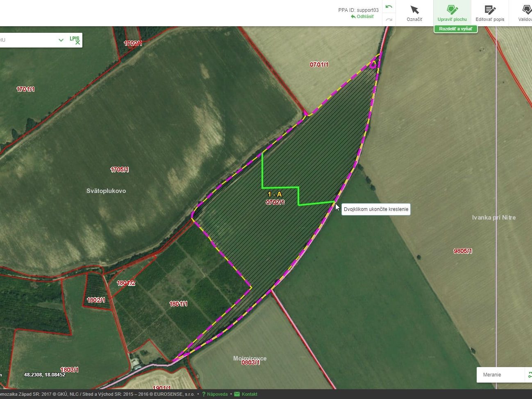Click the measurement icon beside Meranie
The height and width of the screenshot is (399, 532).
coord(529,374)
